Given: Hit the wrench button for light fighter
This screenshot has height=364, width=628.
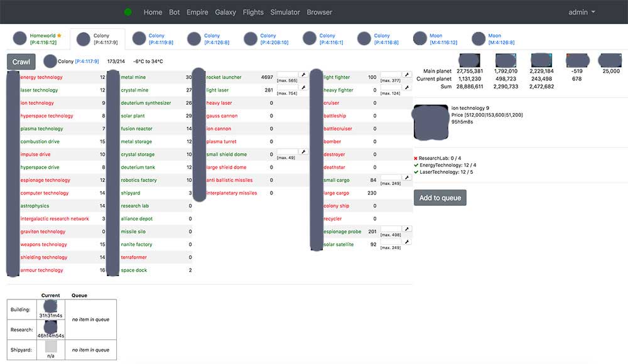Looking at the screenshot, I should pyautogui.click(x=406, y=75).
